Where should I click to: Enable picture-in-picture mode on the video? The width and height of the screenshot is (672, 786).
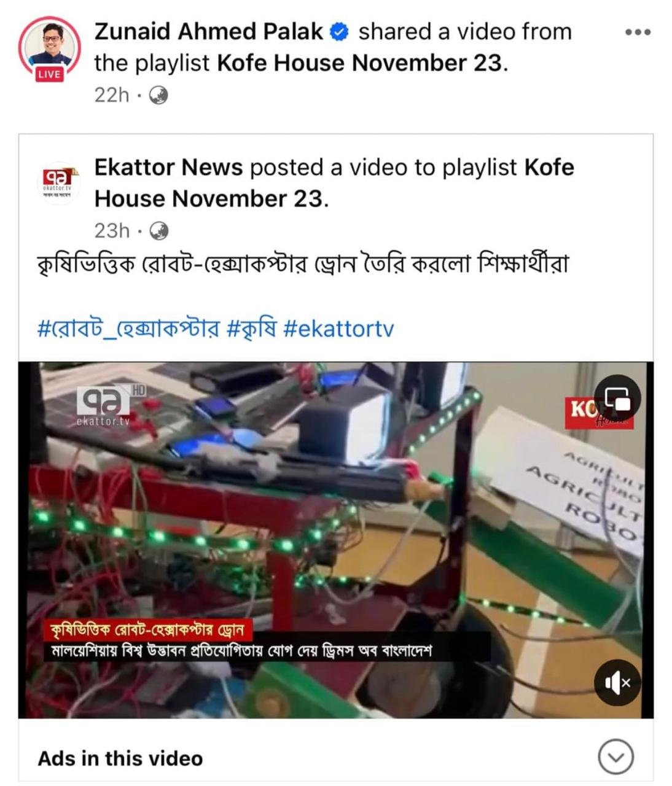point(617,399)
